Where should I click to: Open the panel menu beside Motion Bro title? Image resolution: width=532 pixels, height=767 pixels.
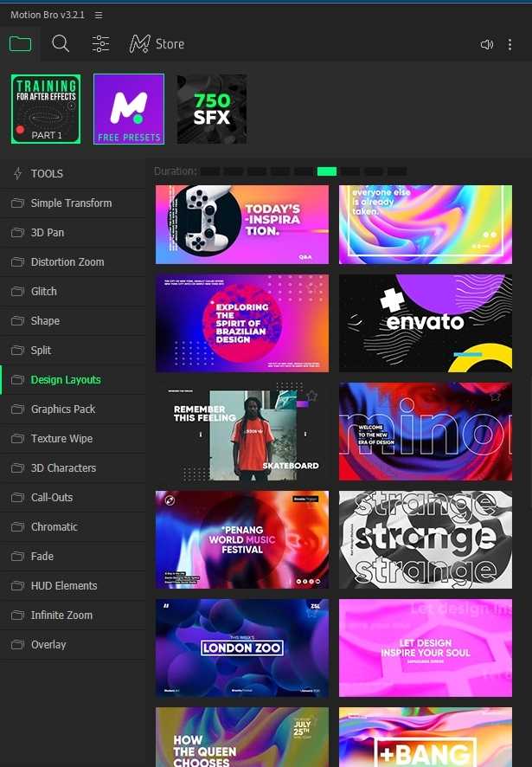coord(99,16)
